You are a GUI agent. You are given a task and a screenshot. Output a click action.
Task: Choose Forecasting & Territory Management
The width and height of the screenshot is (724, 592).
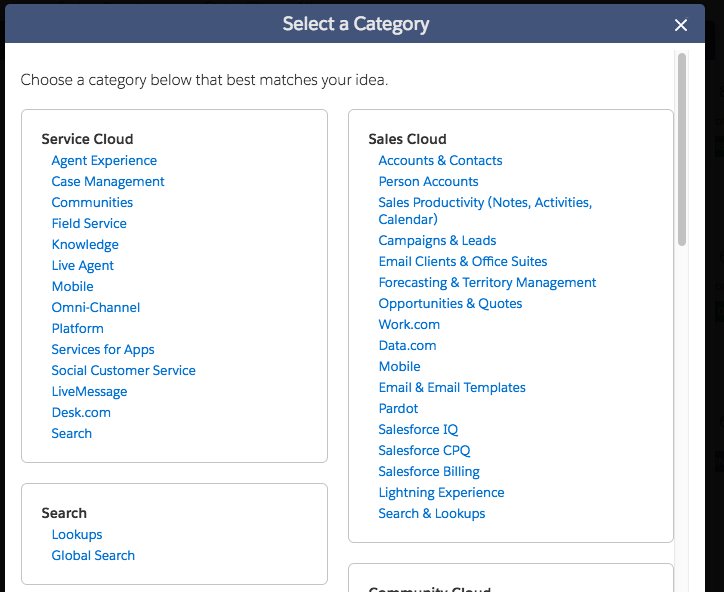point(487,283)
